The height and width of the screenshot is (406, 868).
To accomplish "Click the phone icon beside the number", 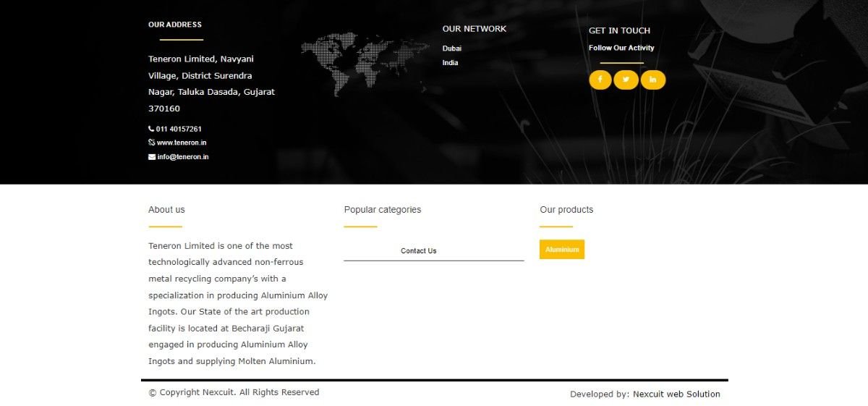I will point(151,129).
